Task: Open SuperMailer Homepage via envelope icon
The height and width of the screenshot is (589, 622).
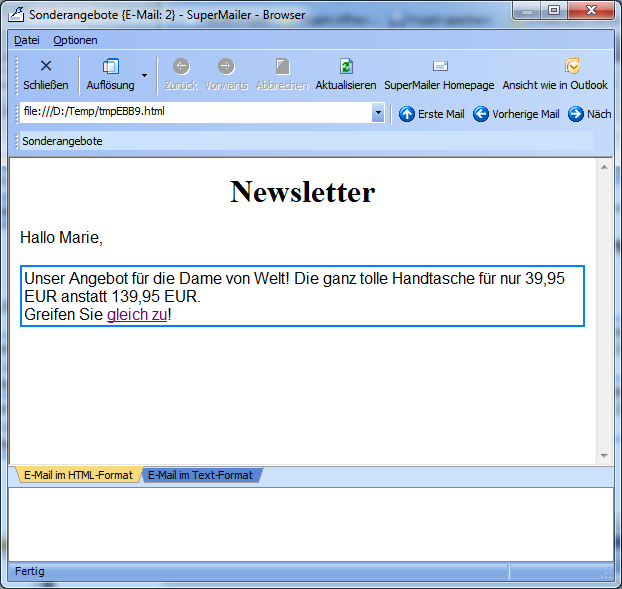Action: pos(440,66)
